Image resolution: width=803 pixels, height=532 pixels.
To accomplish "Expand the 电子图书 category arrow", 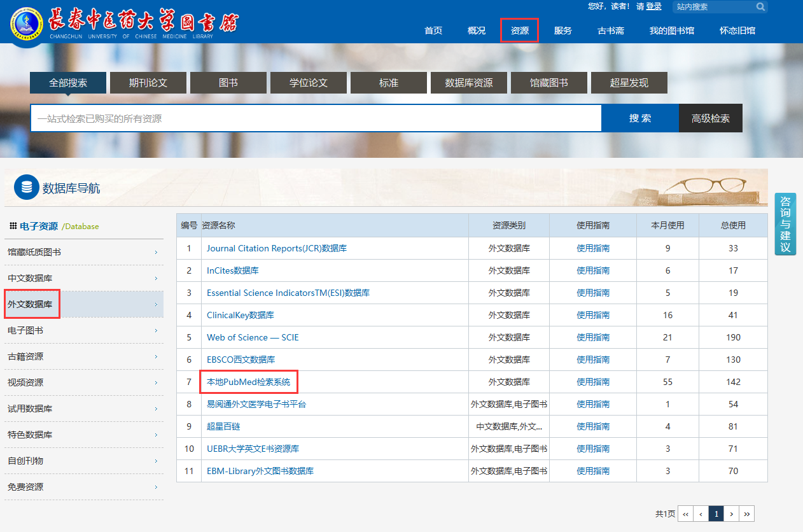I will 156,331.
